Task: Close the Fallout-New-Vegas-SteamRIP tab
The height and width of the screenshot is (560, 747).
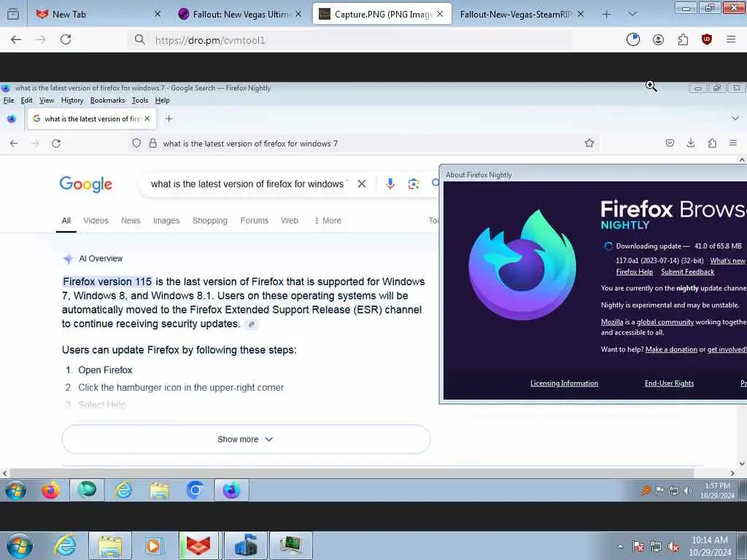Action: coord(581,15)
